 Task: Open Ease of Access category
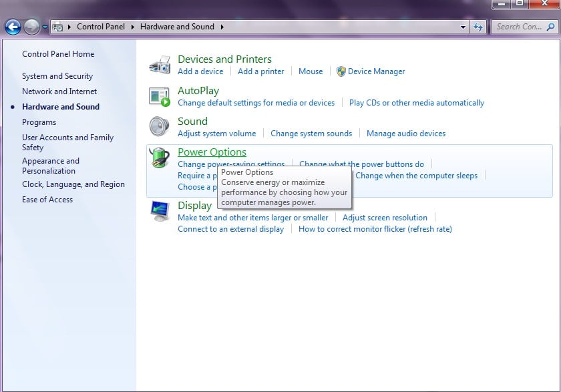click(x=47, y=200)
